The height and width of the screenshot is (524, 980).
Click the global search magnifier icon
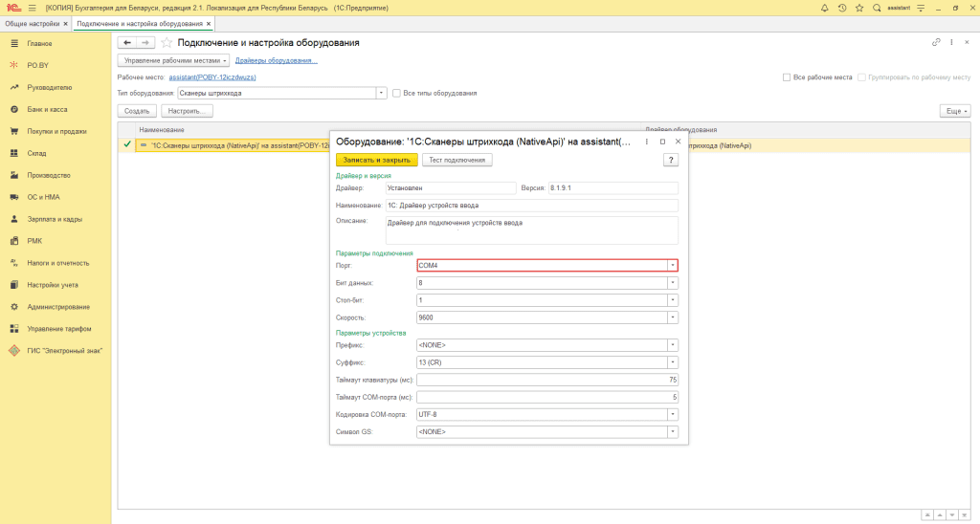click(x=877, y=7)
